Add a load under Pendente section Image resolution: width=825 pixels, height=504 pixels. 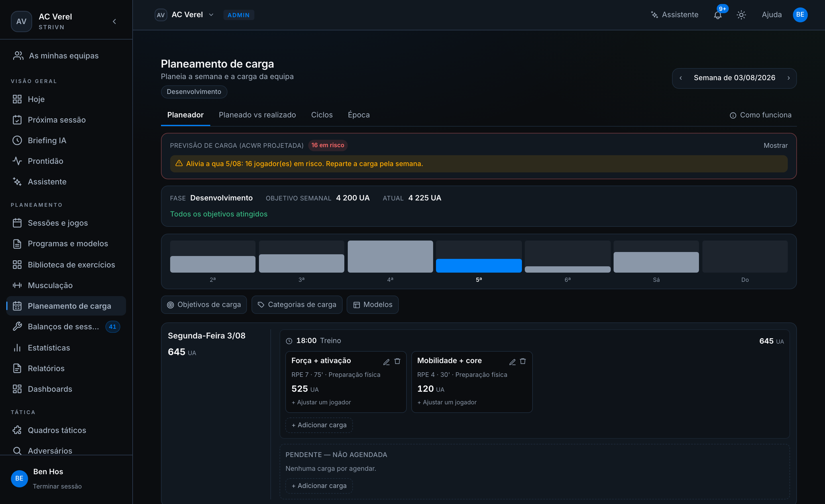pos(319,486)
